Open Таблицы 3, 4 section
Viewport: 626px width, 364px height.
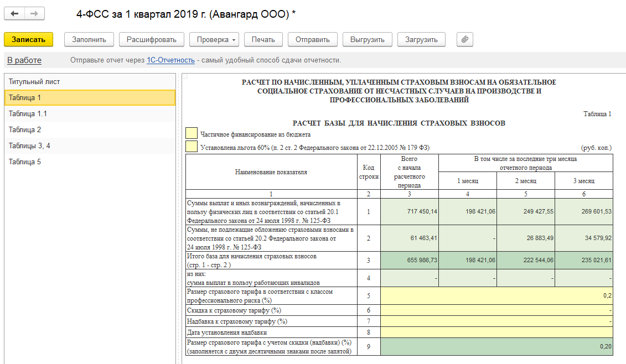pyautogui.click(x=29, y=146)
